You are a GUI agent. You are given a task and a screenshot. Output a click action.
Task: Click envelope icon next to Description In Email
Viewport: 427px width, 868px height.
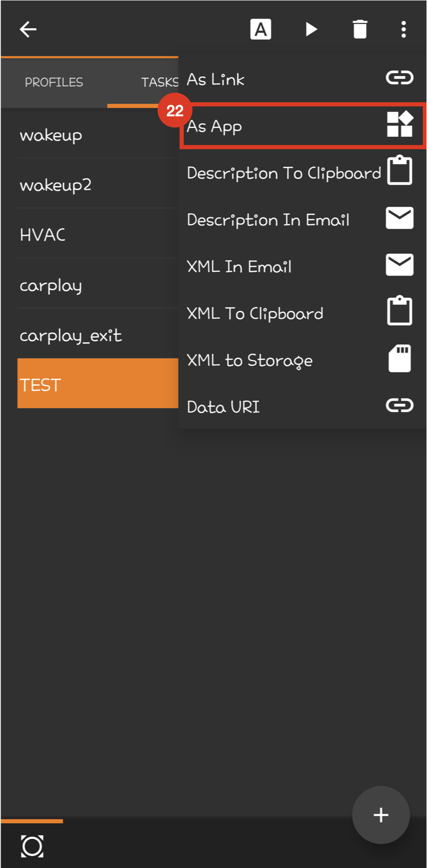click(x=400, y=218)
